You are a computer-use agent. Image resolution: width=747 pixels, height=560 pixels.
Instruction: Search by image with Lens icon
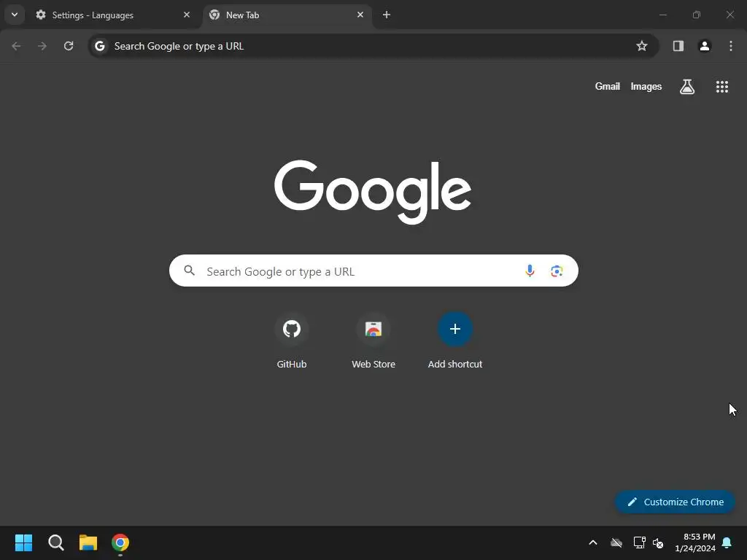coord(557,271)
